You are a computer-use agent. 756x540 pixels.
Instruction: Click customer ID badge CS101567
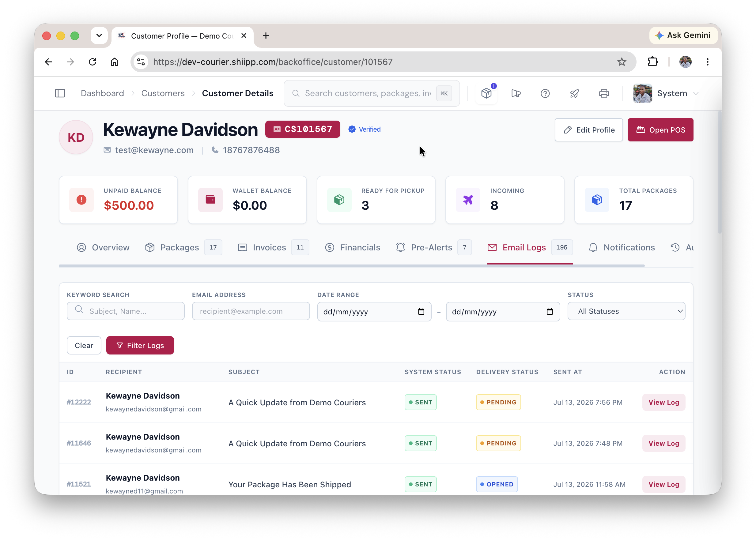302,129
